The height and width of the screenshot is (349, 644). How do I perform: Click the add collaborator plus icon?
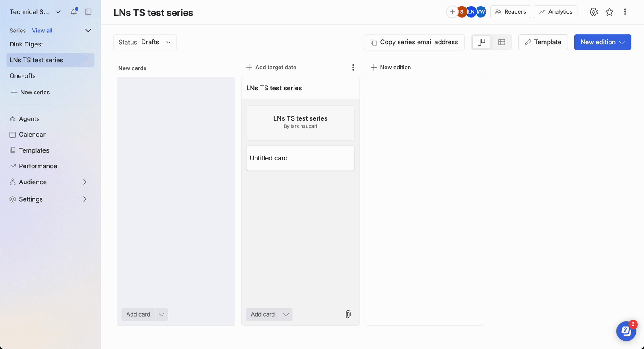[452, 12]
